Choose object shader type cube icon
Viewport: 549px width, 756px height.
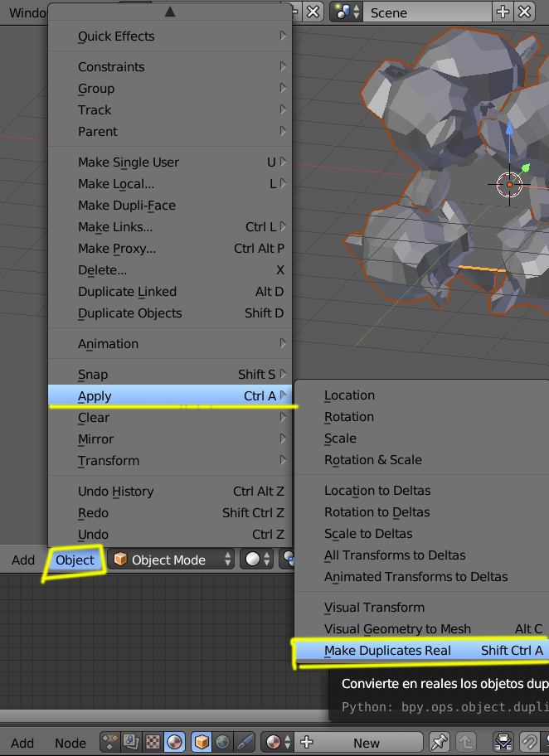click(202, 742)
